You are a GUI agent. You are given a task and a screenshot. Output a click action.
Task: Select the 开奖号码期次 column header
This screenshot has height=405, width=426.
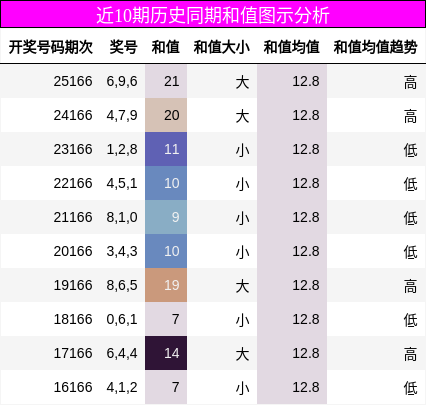[51, 47]
